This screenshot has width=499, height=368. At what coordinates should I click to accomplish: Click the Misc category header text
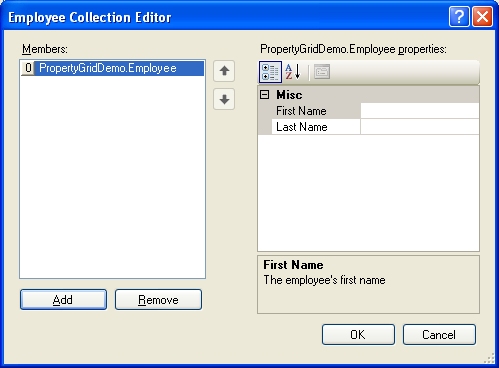[289, 95]
